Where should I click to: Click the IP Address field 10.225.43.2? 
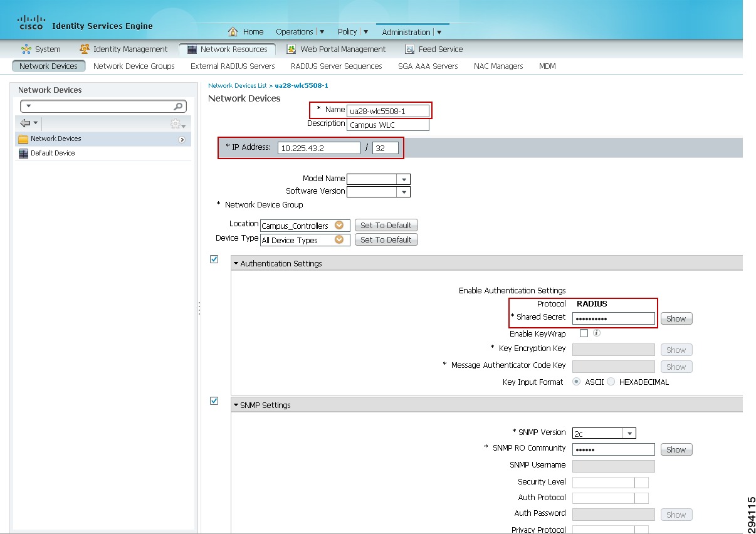click(318, 148)
